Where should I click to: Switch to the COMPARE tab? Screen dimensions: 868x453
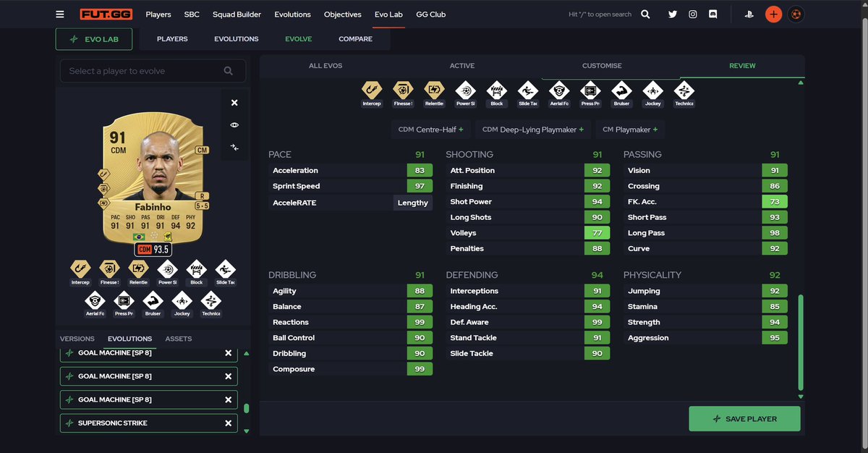tap(355, 39)
